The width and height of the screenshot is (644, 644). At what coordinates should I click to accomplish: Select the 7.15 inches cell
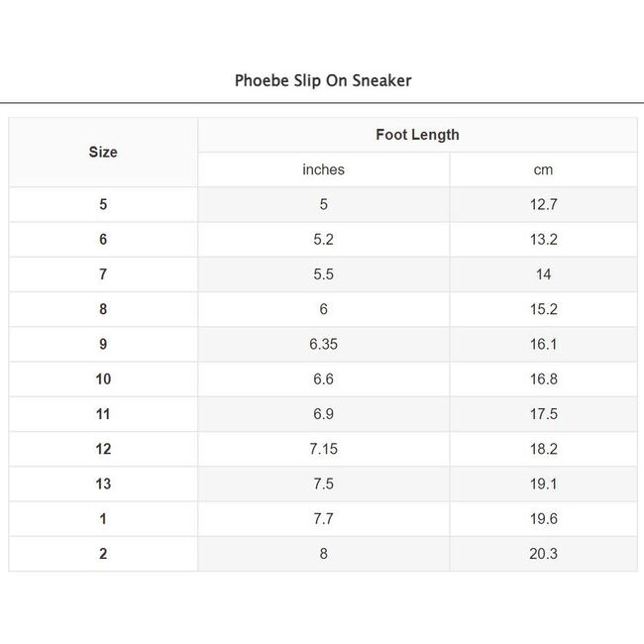pyautogui.click(x=323, y=449)
